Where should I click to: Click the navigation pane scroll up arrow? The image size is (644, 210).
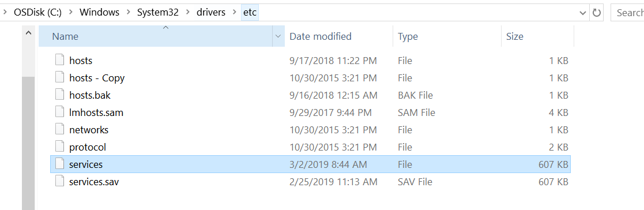tap(28, 33)
